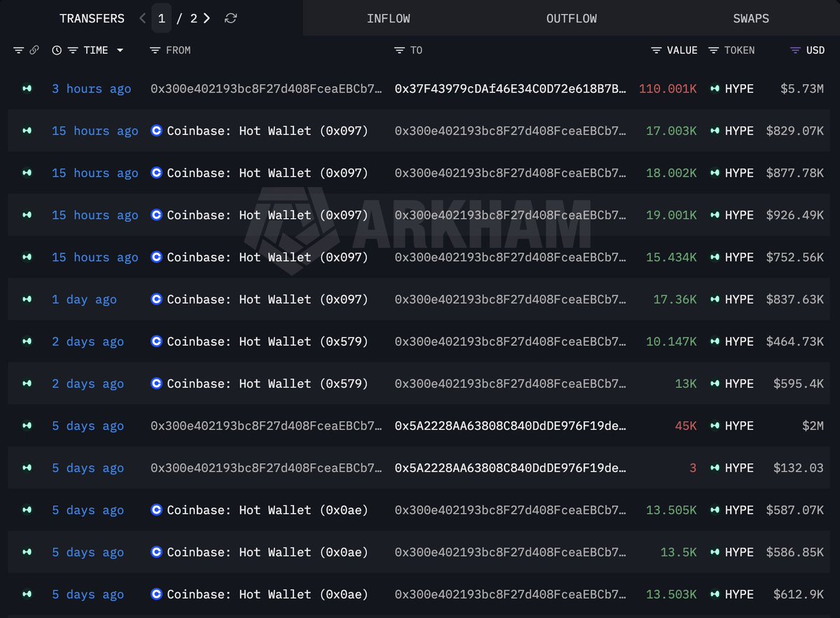The image size is (840, 618).
Task: Open chain icon of the 1 day ago row
Action: (x=27, y=300)
